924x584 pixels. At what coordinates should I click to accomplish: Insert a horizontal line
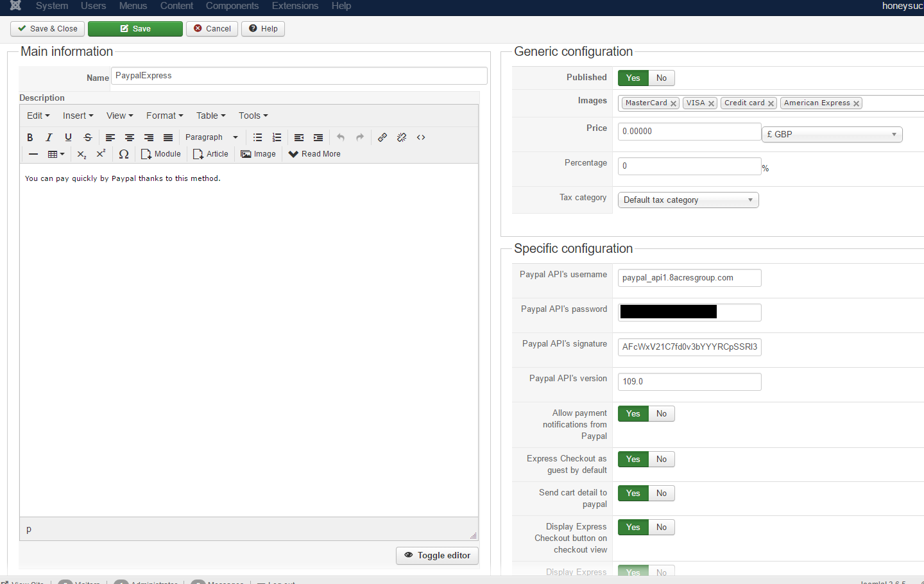(33, 154)
